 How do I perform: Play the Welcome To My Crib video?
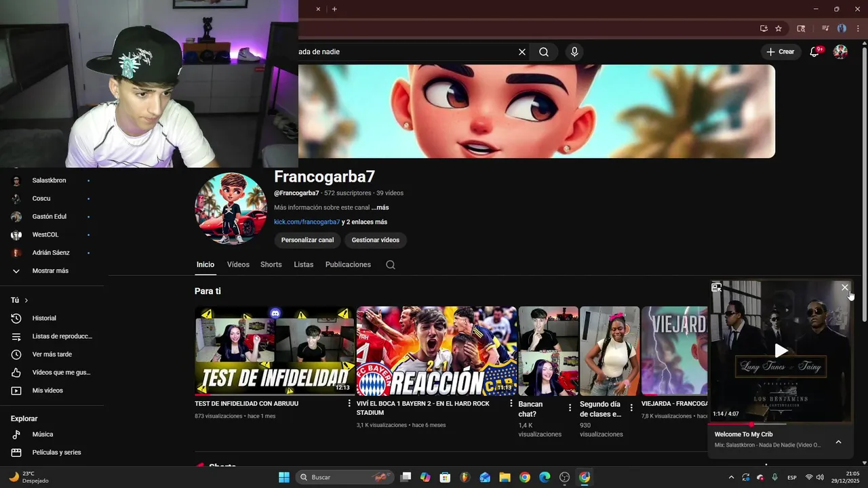[x=781, y=350]
